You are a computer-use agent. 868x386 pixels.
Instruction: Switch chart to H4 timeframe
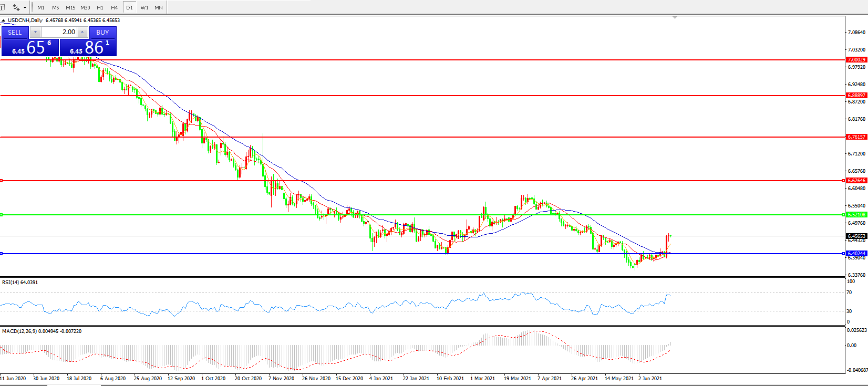point(114,7)
